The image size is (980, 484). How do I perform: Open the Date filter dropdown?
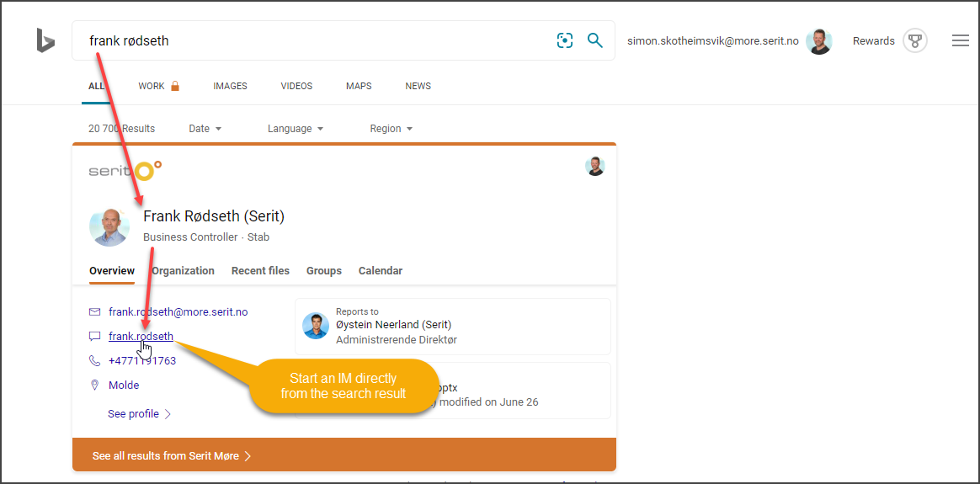coord(205,129)
